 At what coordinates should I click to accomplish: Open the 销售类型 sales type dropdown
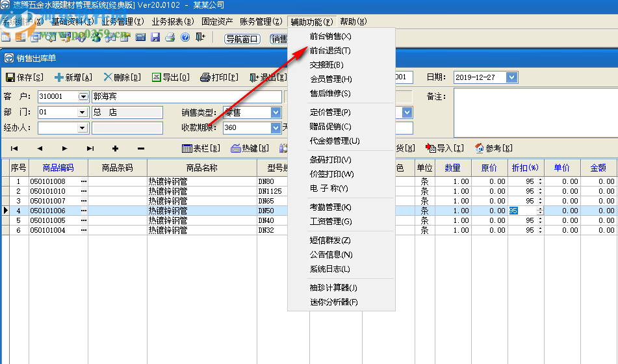(276, 112)
